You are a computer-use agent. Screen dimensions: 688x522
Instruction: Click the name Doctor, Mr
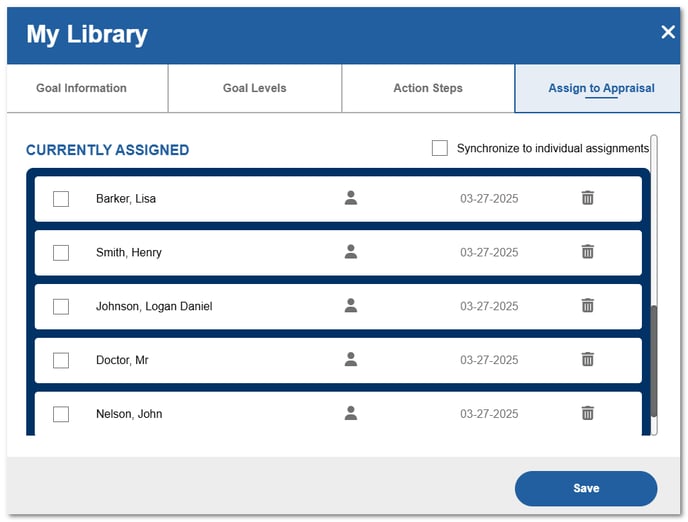click(122, 360)
